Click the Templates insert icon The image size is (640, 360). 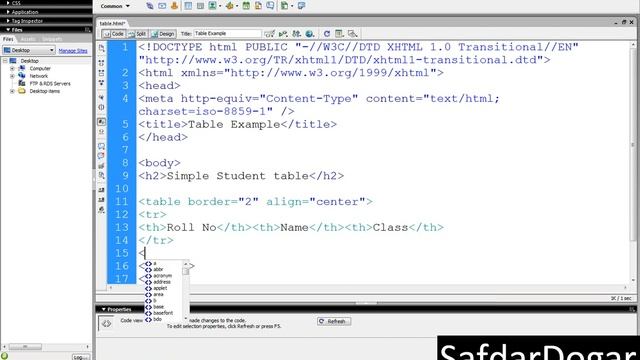click(x=284, y=6)
